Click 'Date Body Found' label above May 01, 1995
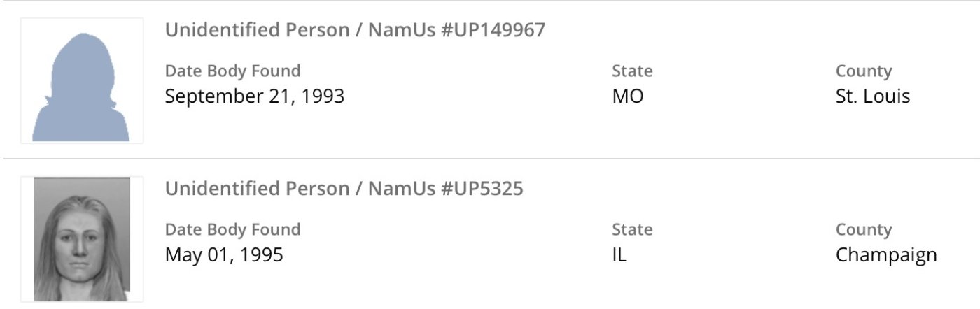Screen dimensions: 980x309 (232, 230)
